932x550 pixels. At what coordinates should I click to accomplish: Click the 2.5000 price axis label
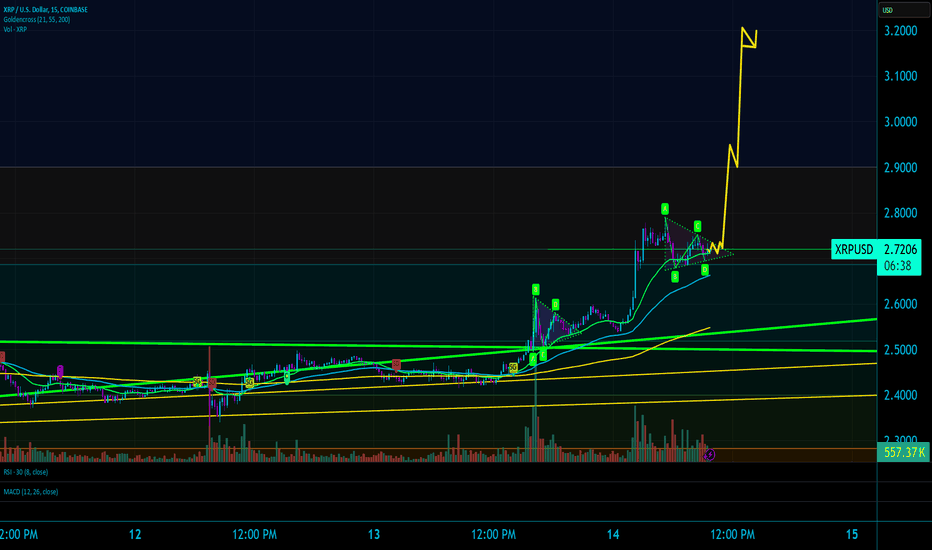(900, 350)
